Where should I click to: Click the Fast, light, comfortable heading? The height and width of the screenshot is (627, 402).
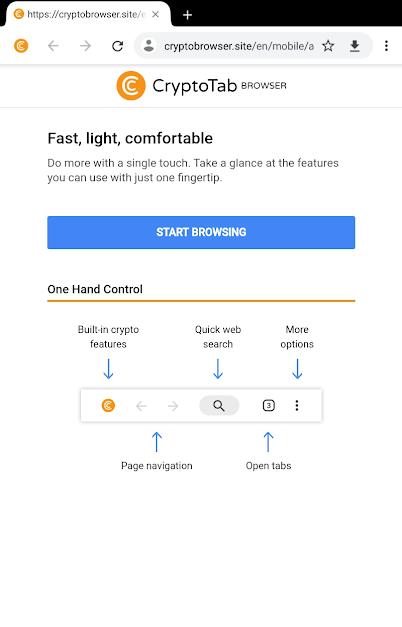point(130,138)
